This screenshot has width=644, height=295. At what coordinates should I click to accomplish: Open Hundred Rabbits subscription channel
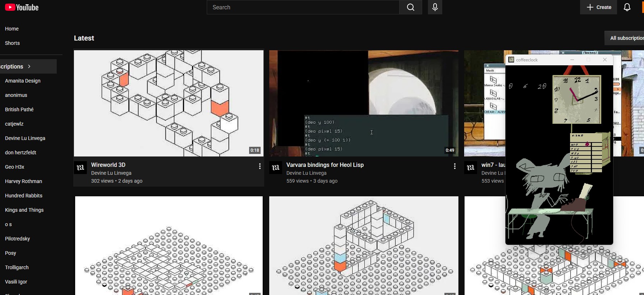pos(24,196)
